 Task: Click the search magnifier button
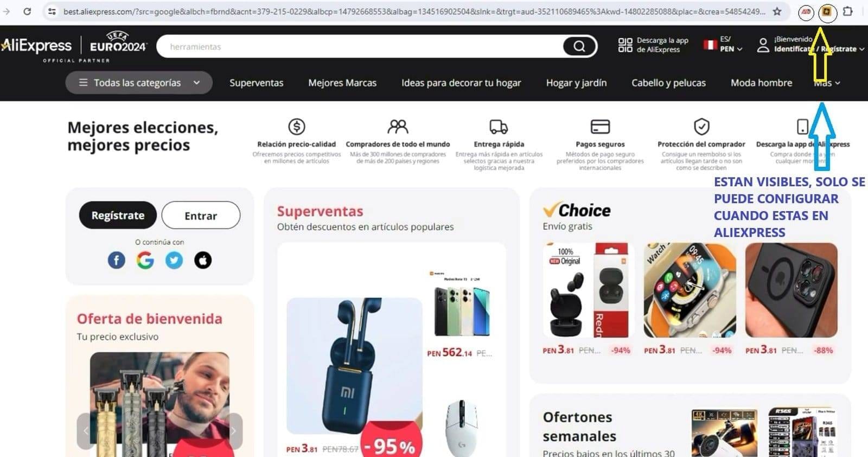[x=579, y=47]
